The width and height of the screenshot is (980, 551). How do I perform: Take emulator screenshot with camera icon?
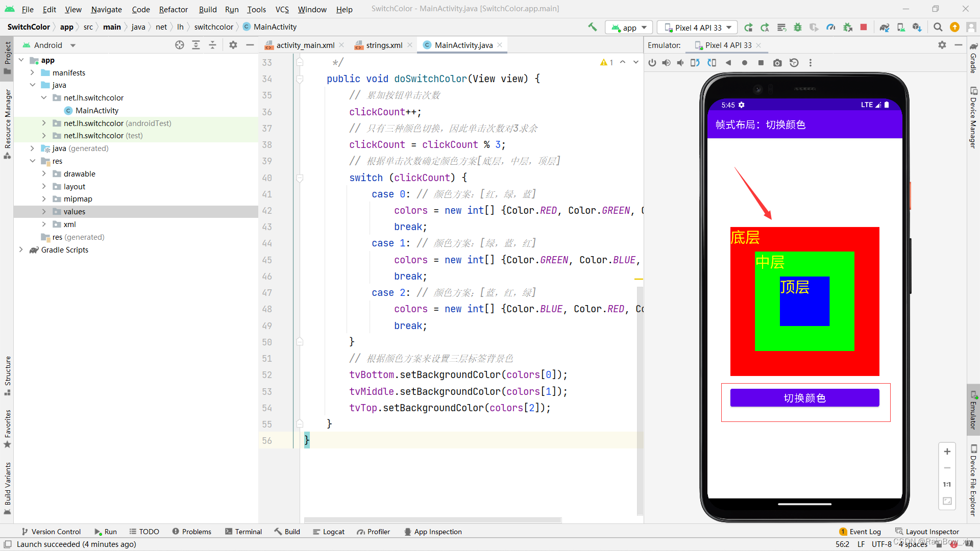(777, 63)
